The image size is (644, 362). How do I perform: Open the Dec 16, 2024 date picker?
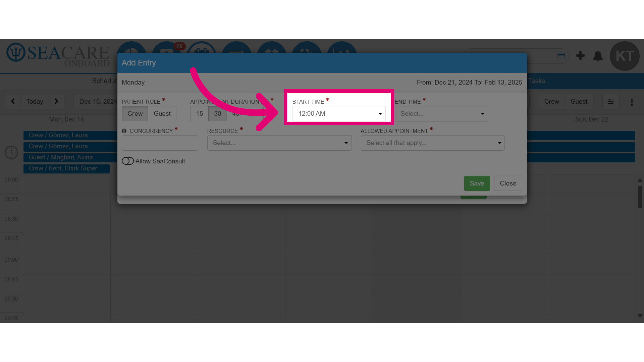click(x=96, y=102)
